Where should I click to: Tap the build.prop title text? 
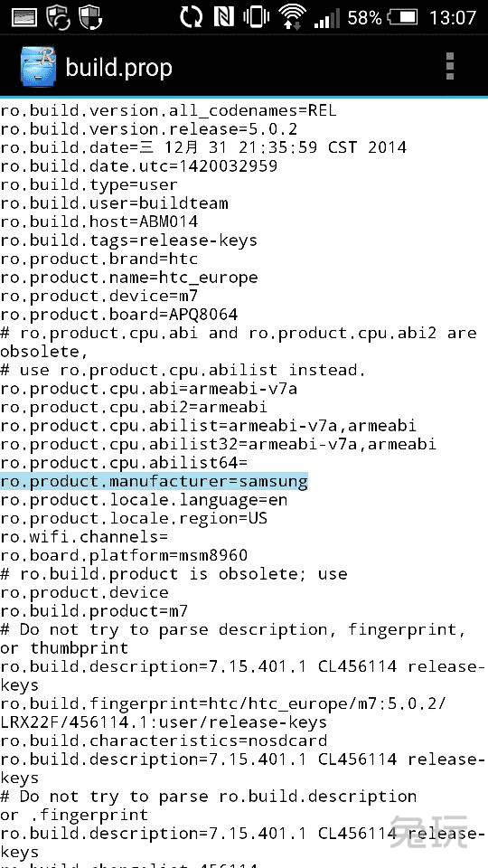118,68
